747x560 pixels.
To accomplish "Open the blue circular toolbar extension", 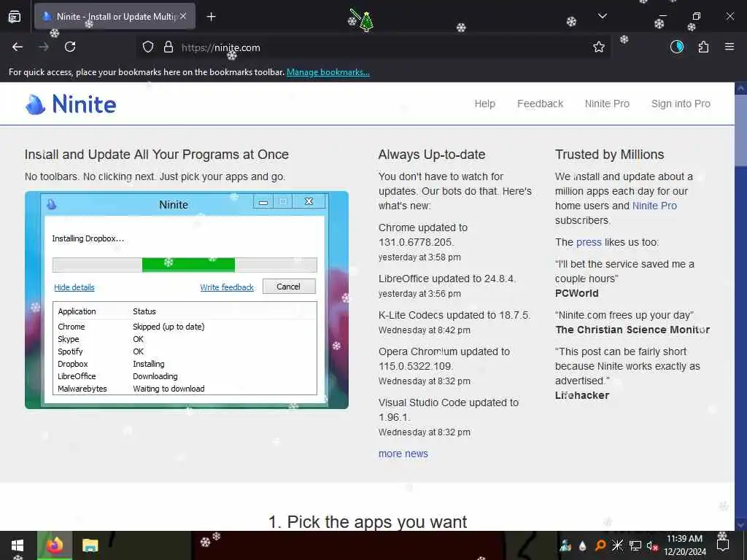I will (x=676, y=47).
